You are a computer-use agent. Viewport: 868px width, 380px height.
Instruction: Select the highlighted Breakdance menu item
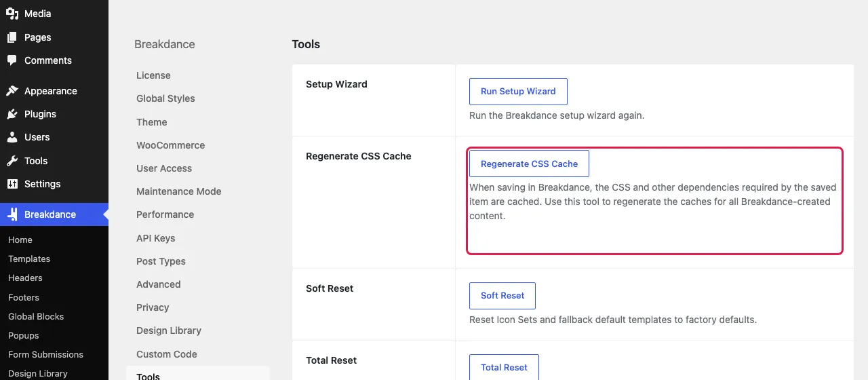point(54,214)
